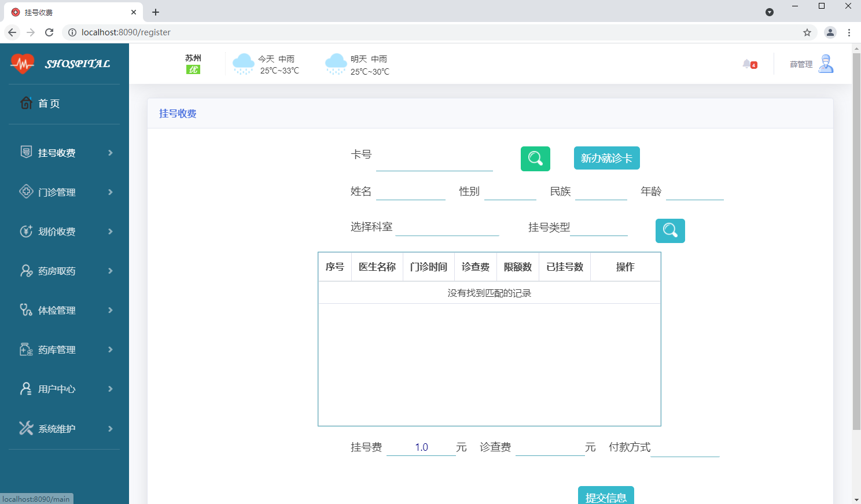Open the 挂号类型 registration type dropdown
Viewport: 861px width, 504px height.
599,227
